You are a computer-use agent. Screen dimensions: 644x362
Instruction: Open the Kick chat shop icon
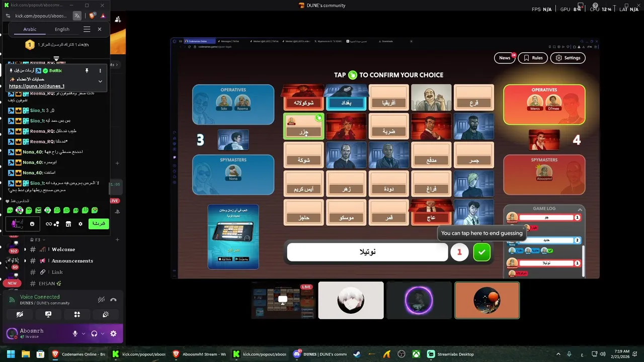click(x=68, y=224)
